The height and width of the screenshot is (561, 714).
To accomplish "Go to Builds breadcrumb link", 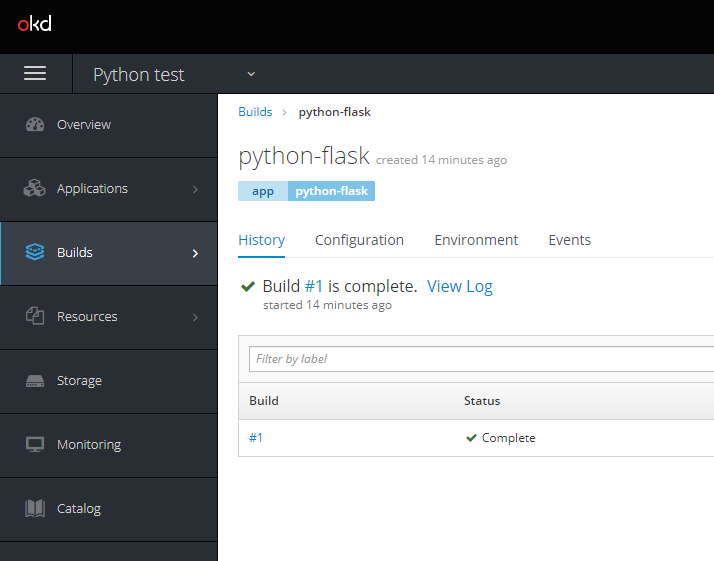I will click(x=255, y=112).
